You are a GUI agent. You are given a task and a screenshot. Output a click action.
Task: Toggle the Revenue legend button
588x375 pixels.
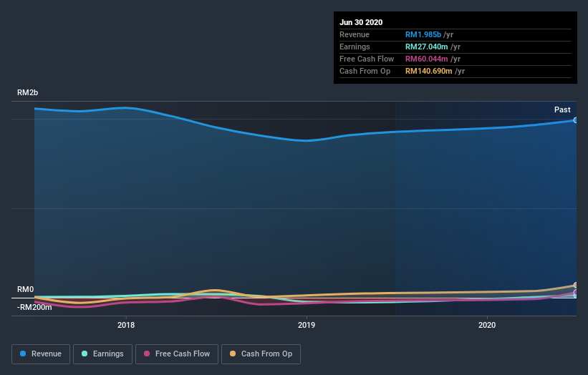[41, 354]
